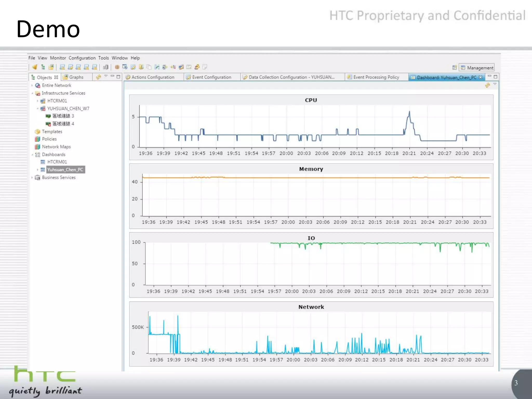Screen dimensions: 532x399
Task: Expand the Business Services tree node
Action: 32,177
